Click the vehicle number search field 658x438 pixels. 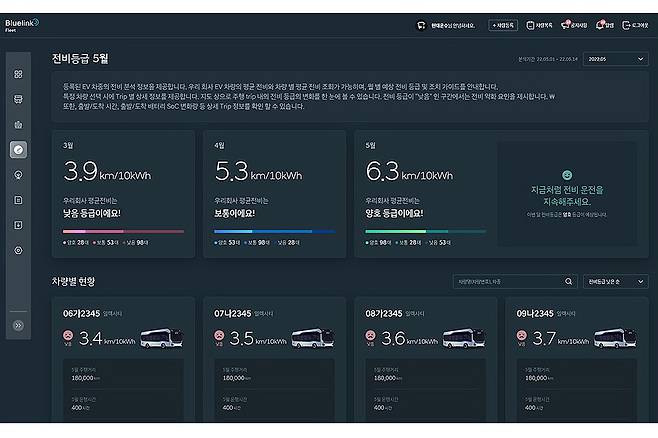513,282
